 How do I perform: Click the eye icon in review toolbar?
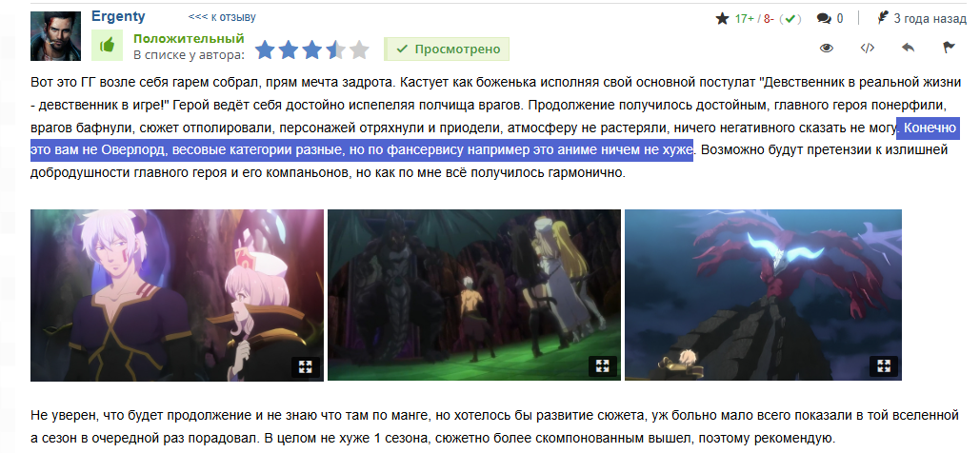[x=827, y=49]
